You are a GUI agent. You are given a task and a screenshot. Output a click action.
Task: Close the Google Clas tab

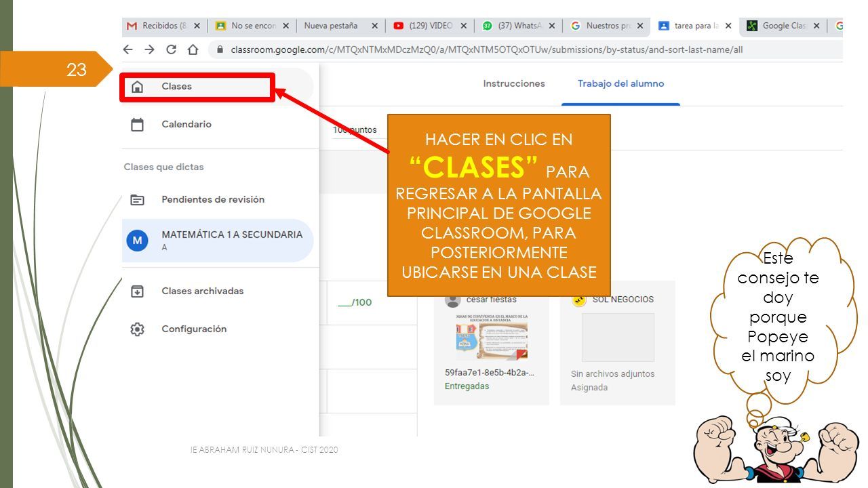[x=816, y=26]
